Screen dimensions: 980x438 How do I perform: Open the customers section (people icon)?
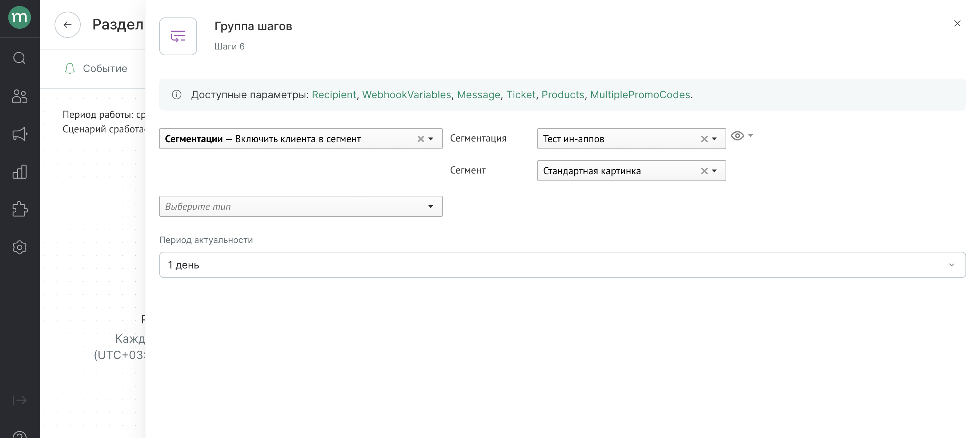click(x=19, y=96)
